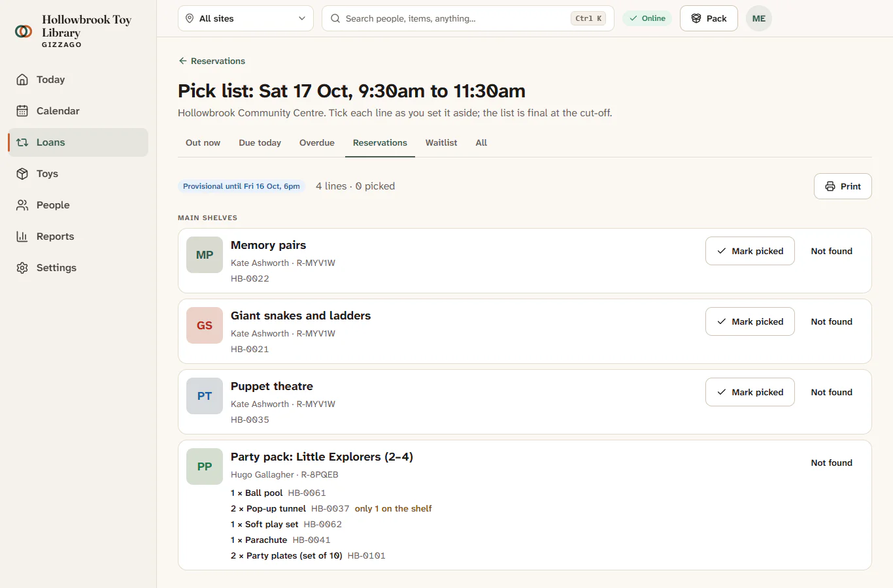This screenshot has height=588, width=893.
Task: Switch to the Overdue tab
Action: [317, 142]
